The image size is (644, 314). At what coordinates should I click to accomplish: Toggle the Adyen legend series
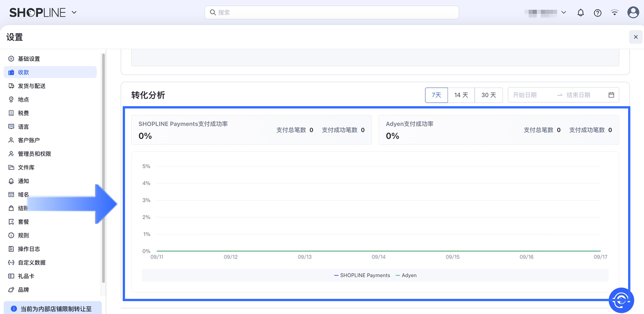(406, 275)
